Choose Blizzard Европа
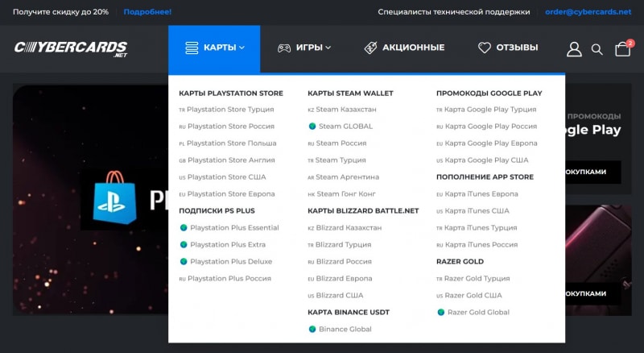 340,279
